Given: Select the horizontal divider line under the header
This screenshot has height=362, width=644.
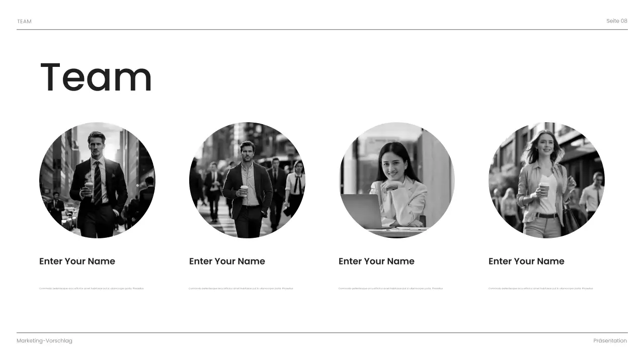Looking at the screenshot, I should 322,30.
